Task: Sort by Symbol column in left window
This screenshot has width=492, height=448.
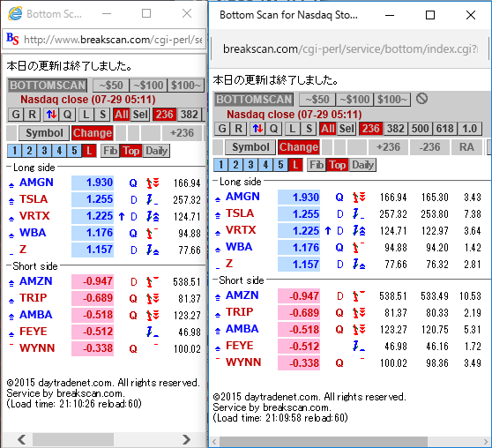Action: pyautogui.click(x=44, y=133)
